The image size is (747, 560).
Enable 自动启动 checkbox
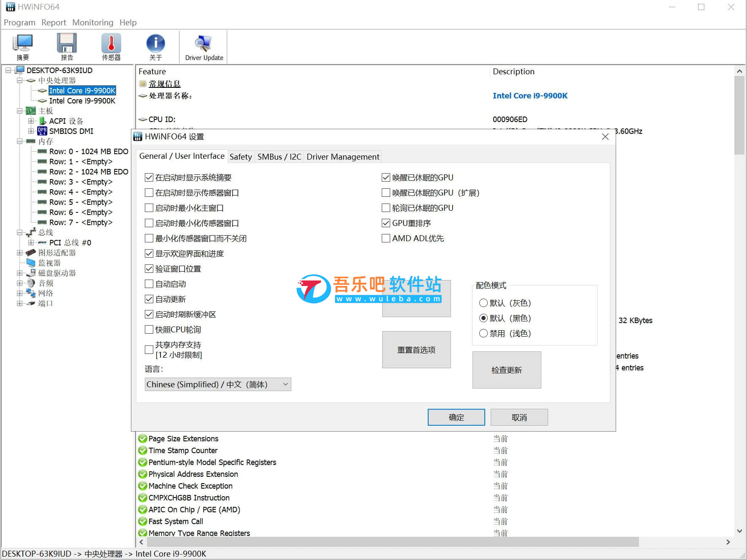click(x=149, y=284)
